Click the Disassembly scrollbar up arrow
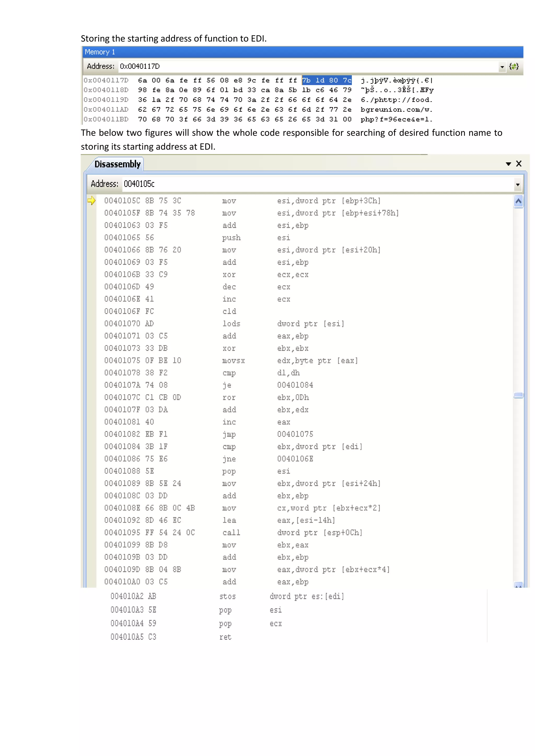This screenshot has width=535, height=756. click(518, 201)
